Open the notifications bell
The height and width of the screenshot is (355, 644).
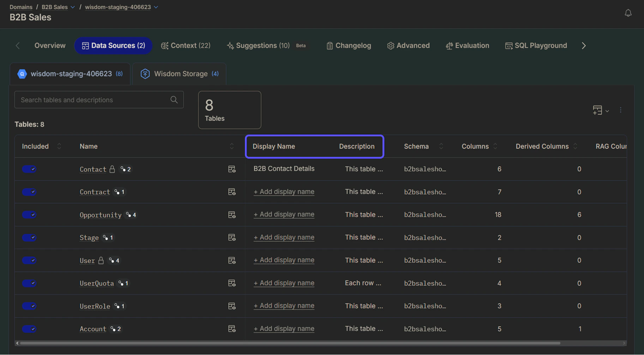click(628, 13)
